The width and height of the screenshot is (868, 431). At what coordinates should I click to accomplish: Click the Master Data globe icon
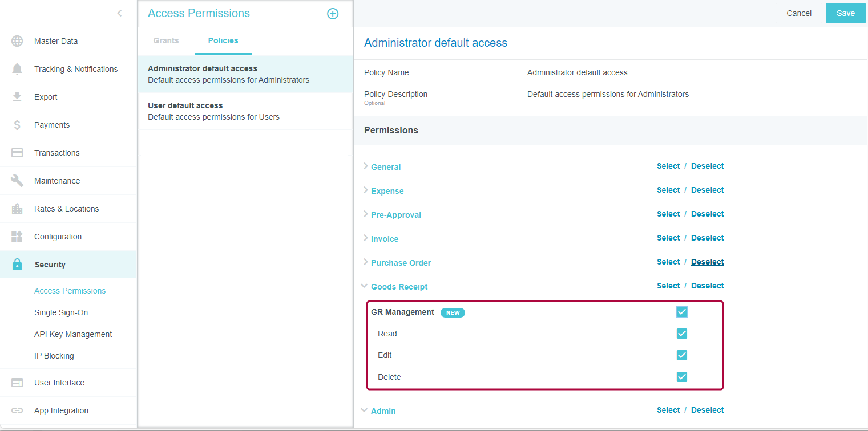[x=17, y=40]
